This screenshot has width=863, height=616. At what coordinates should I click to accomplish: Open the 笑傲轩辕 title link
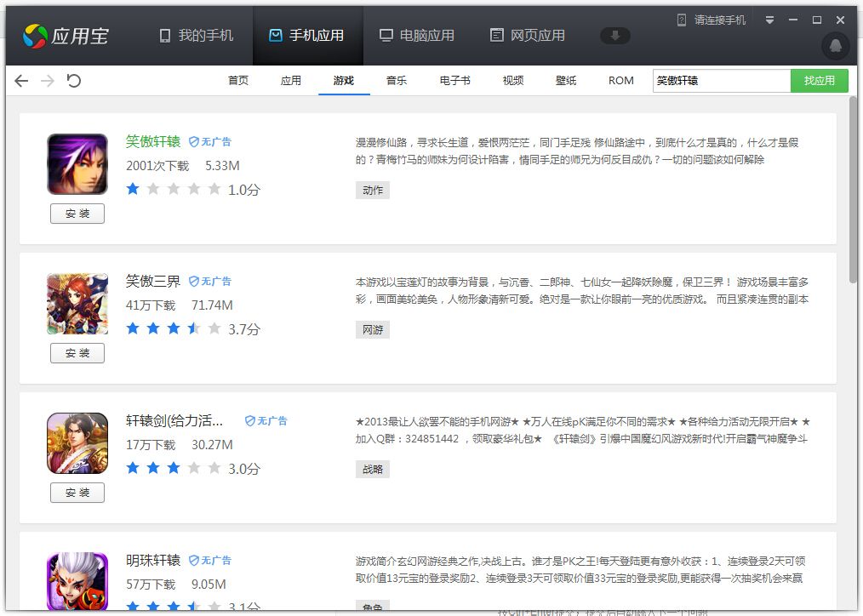(x=153, y=141)
